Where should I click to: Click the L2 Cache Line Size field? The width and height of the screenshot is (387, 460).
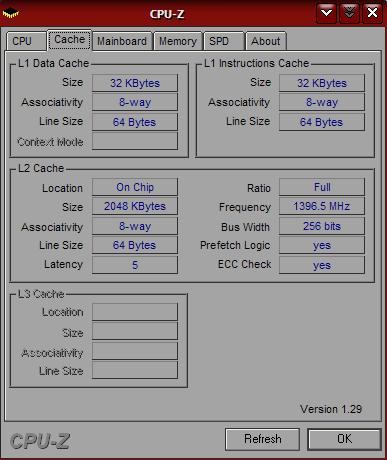pyautogui.click(x=135, y=245)
